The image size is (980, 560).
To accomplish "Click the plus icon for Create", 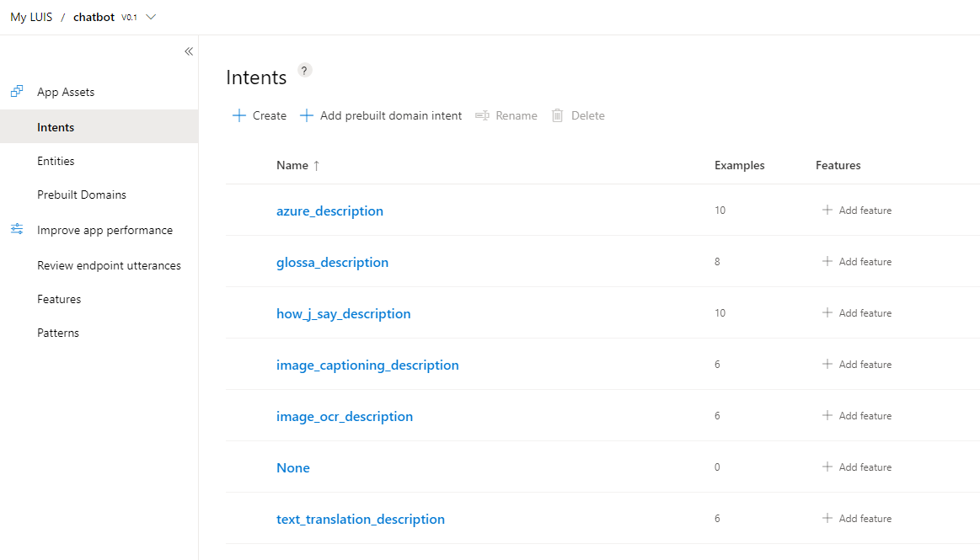I will [239, 115].
